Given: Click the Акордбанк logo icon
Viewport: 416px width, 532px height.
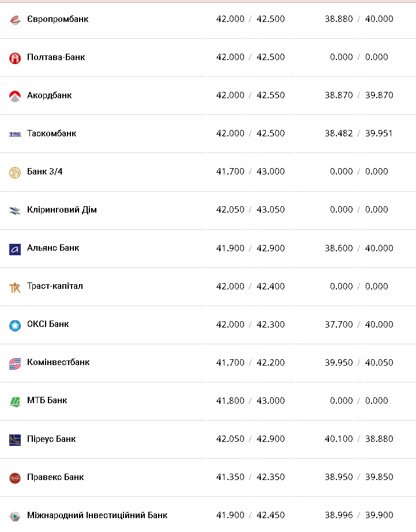Looking at the screenshot, I should (15, 96).
